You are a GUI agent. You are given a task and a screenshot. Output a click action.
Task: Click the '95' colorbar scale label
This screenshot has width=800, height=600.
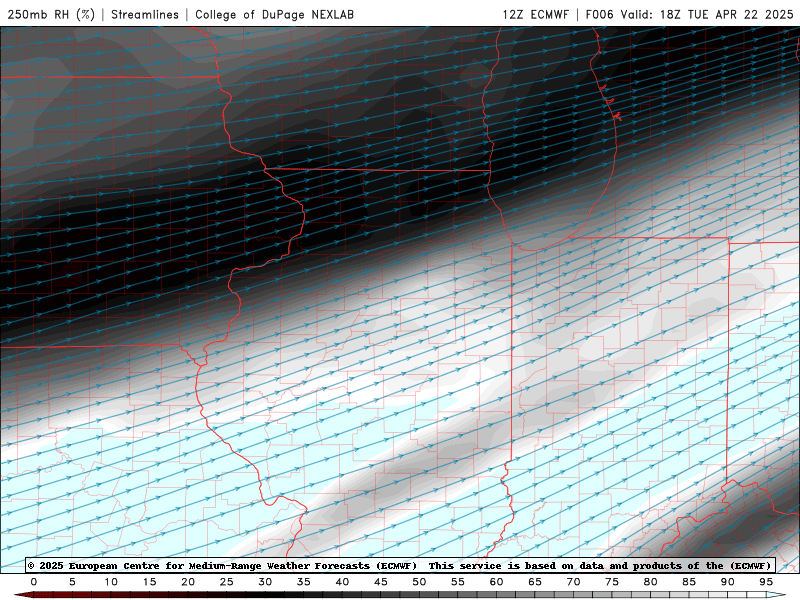766,582
